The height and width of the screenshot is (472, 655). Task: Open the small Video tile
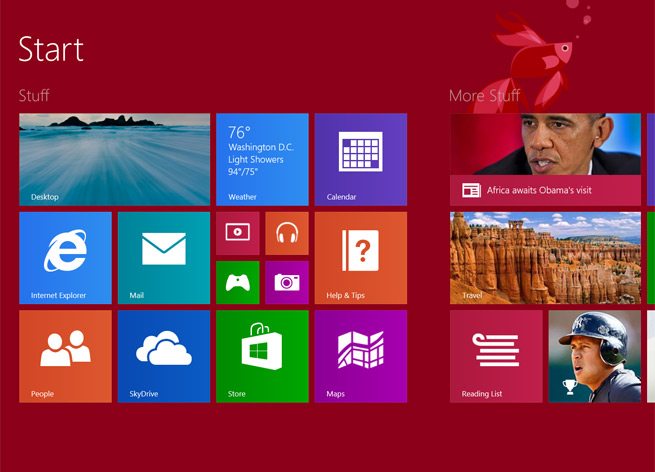point(238,233)
